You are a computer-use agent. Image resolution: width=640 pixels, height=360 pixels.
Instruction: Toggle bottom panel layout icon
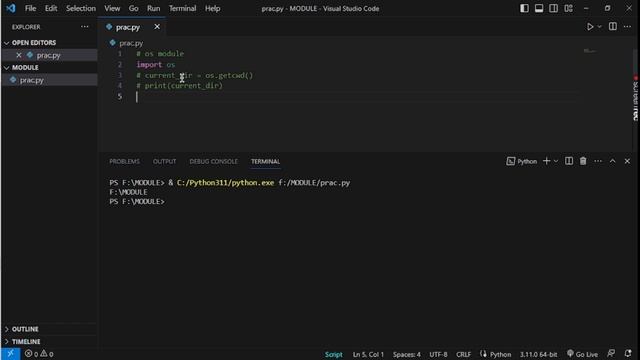point(539,8)
